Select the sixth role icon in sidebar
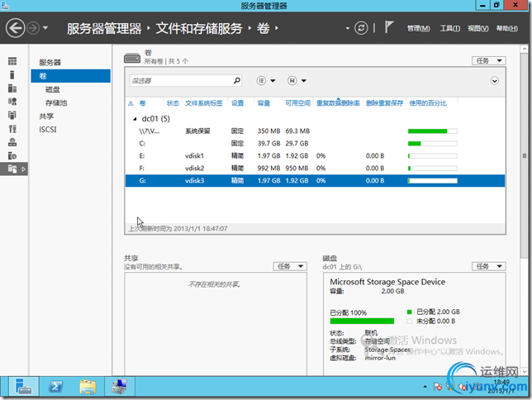Screen dimensions: 532x400 point(12,129)
